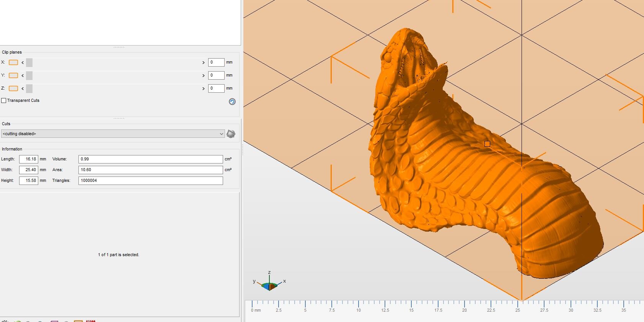Toggle the Z clip plane button
This screenshot has height=322, width=644.
click(13, 88)
